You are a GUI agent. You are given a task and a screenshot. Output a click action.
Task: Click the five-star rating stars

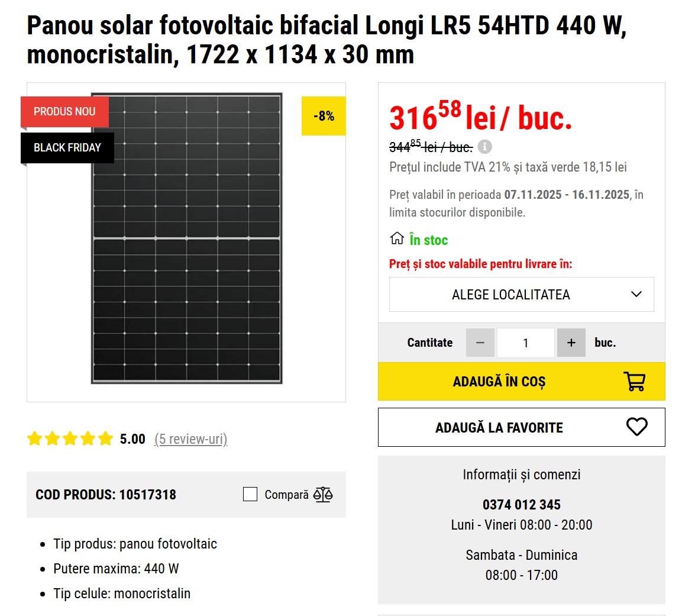pyautogui.click(x=70, y=438)
